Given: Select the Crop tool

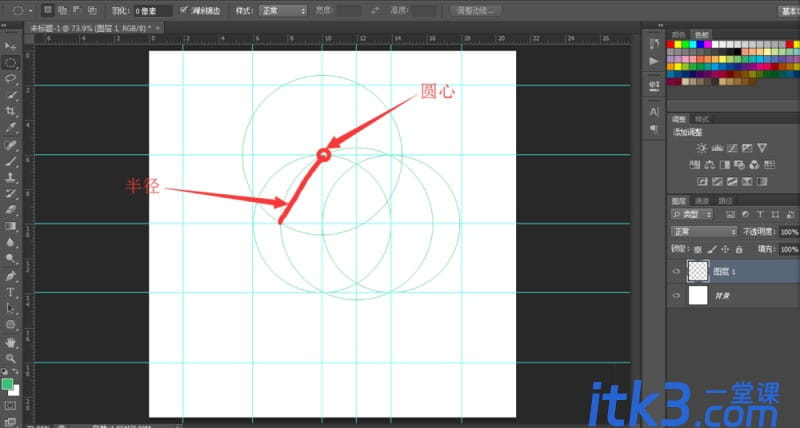Looking at the screenshot, I should point(10,111).
